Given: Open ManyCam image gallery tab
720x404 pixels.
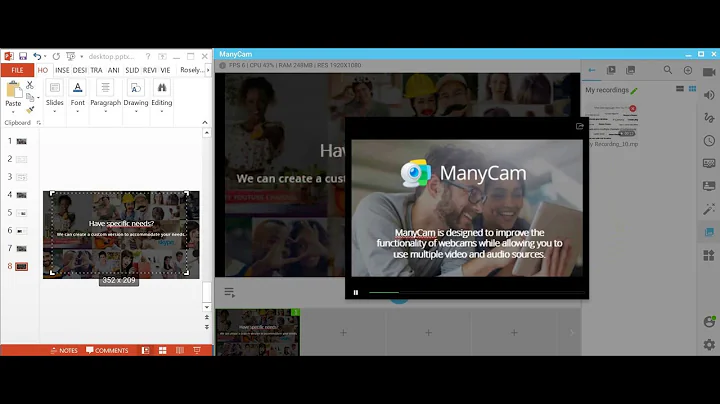Looking at the screenshot, I should 630,70.
